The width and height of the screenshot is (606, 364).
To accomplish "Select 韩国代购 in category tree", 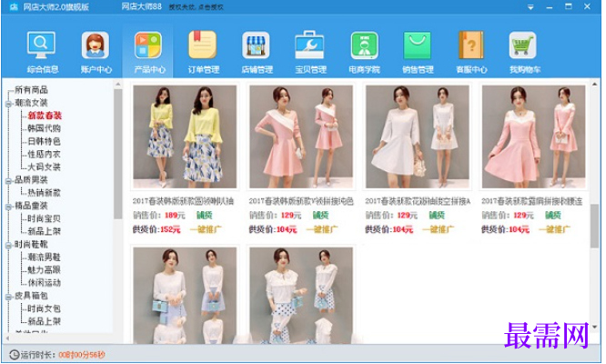I will pos(44,128).
